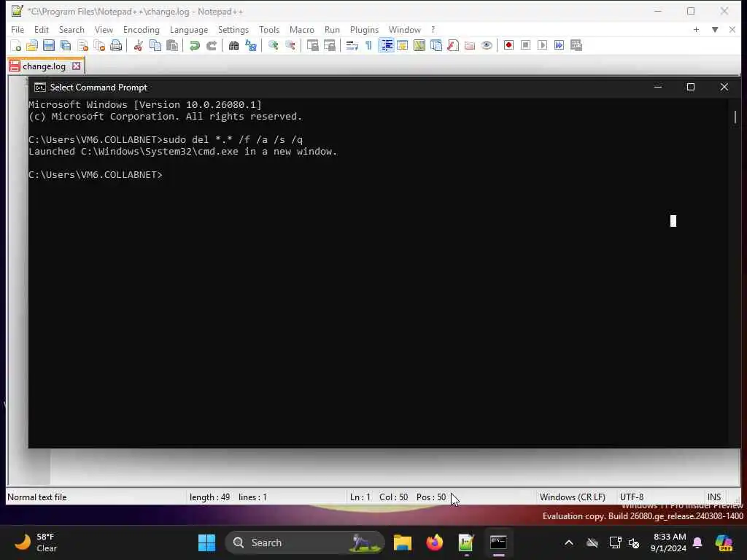Viewport: 747px width, 560px height.
Task: Open File Explorer from taskbar
Action: [403, 542]
